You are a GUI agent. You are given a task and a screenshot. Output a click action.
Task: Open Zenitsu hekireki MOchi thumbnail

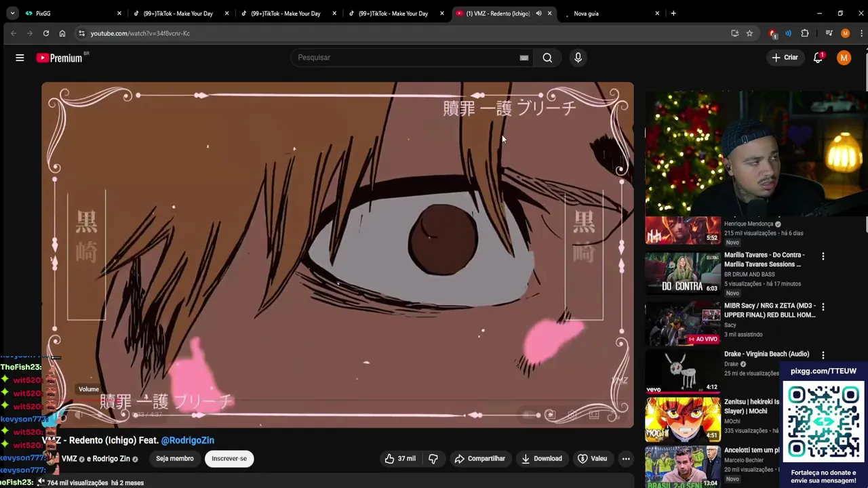point(683,420)
